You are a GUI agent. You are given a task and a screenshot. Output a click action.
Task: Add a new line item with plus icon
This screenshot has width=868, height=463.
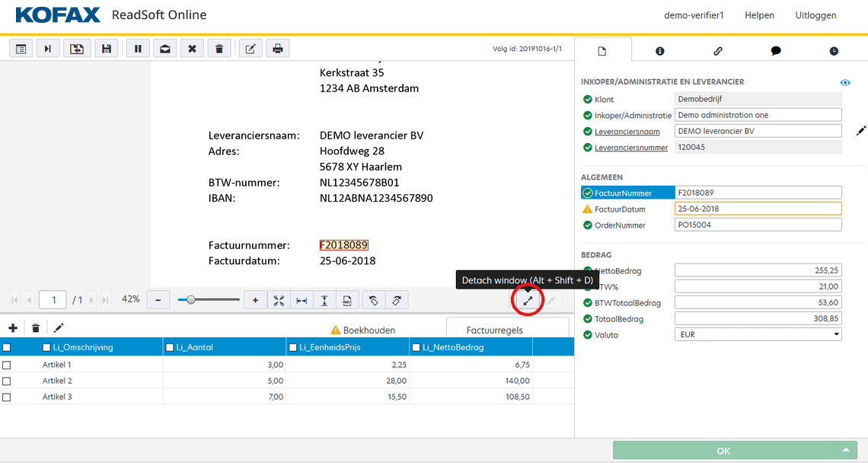click(12, 328)
